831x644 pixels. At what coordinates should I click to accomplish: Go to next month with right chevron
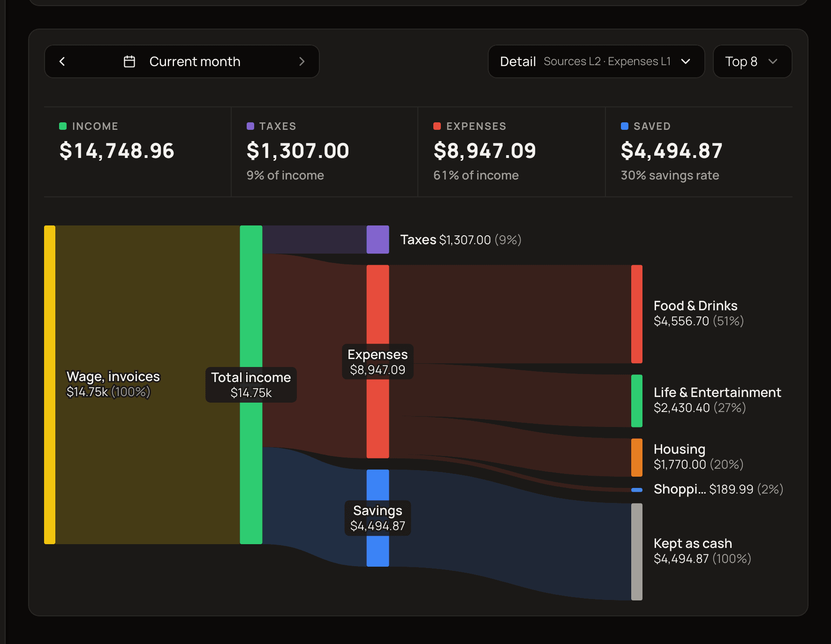click(x=302, y=61)
